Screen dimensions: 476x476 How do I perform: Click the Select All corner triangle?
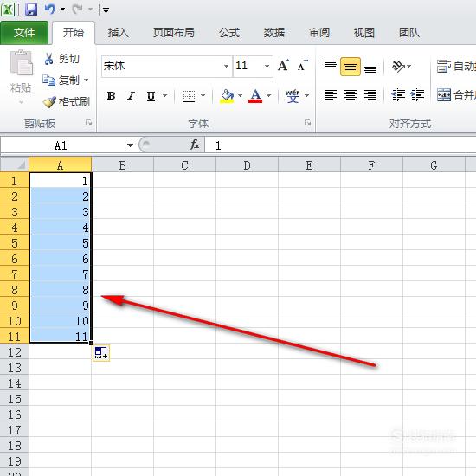pos(15,164)
